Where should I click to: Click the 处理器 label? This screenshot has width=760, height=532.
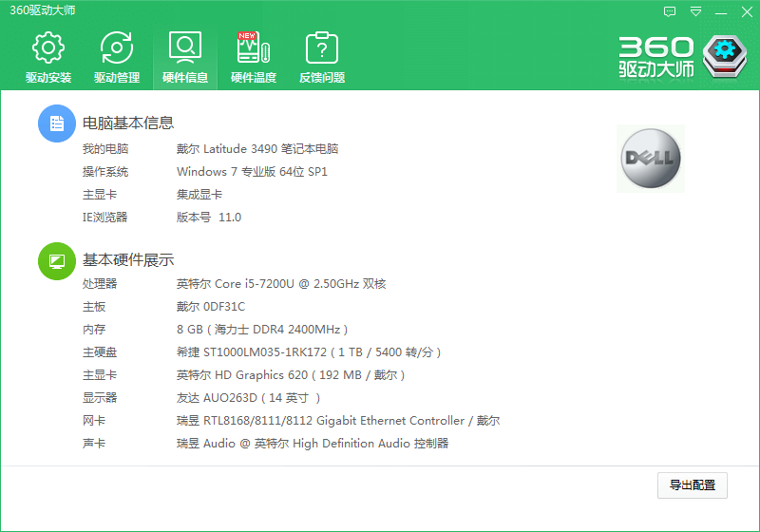[100, 283]
